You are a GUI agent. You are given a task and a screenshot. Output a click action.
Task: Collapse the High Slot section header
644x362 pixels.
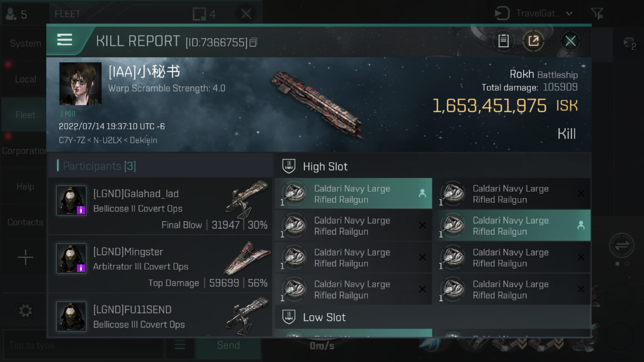pos(325,167)
